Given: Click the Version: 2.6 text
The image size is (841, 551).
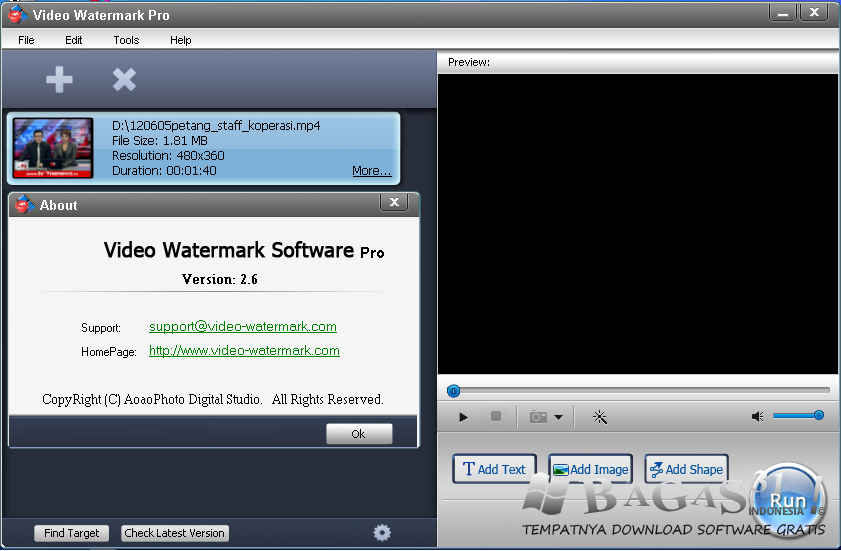Looking at the screenshot, I should pyautogui.click(x=219, y=279).
